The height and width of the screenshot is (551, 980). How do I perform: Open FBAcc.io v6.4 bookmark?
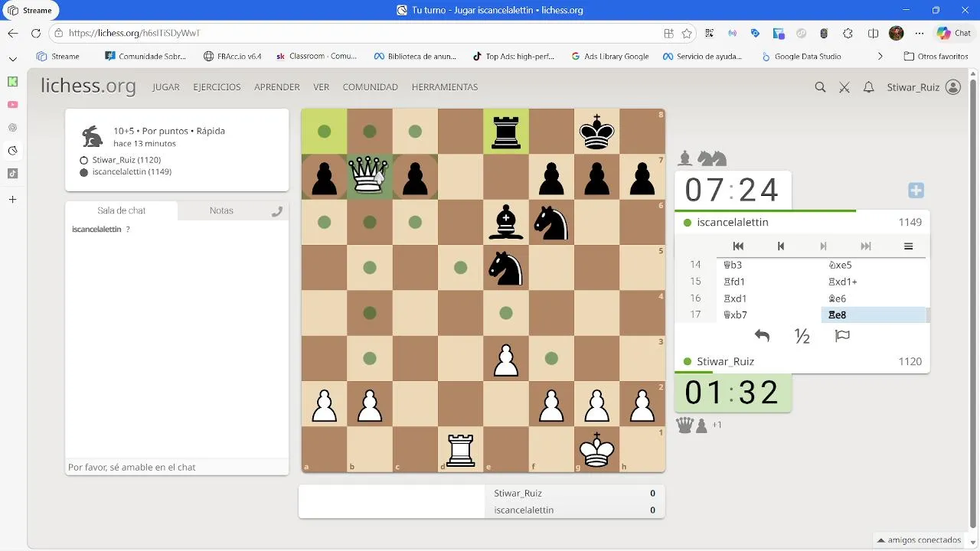(x=232, y=56)
